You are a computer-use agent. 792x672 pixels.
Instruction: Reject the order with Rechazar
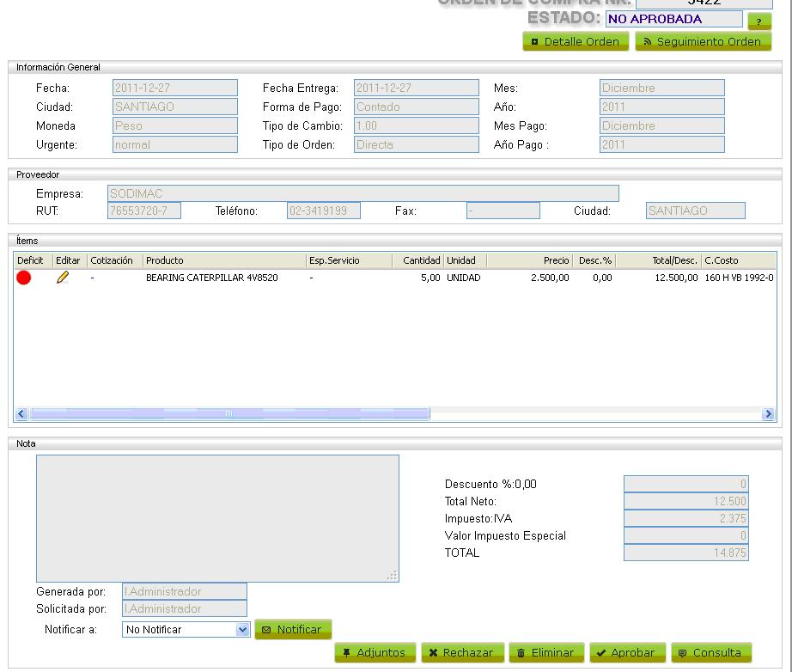[462, 652]
